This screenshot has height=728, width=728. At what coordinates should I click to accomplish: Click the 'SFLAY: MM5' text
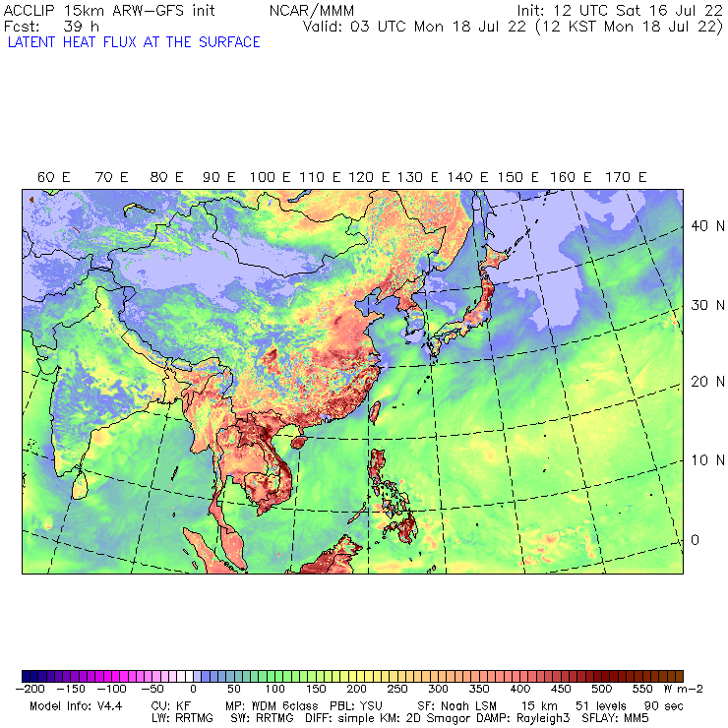pyautogui.click(x=615, y=718)
